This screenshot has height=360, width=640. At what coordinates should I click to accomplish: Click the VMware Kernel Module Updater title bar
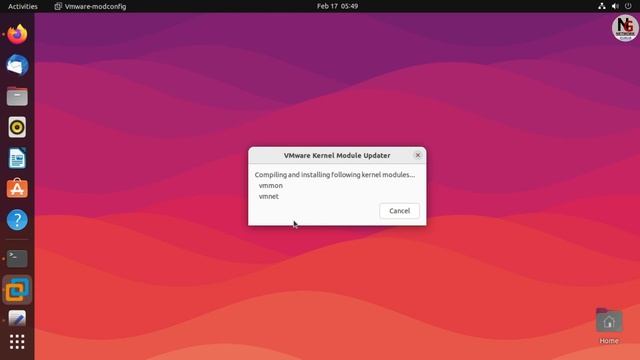337,156
